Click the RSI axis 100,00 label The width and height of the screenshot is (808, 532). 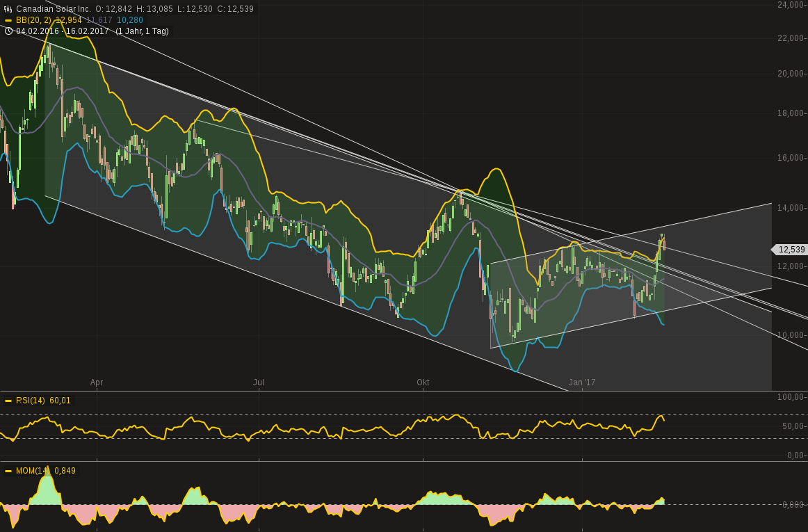[x=791, y=397]
